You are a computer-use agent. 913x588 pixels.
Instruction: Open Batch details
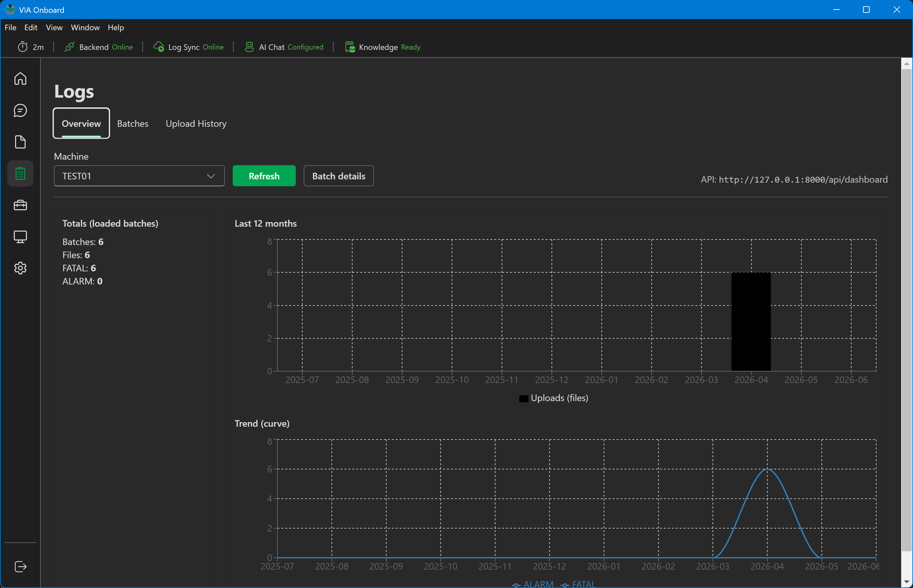pyautogui.click(x=339, y=176)
